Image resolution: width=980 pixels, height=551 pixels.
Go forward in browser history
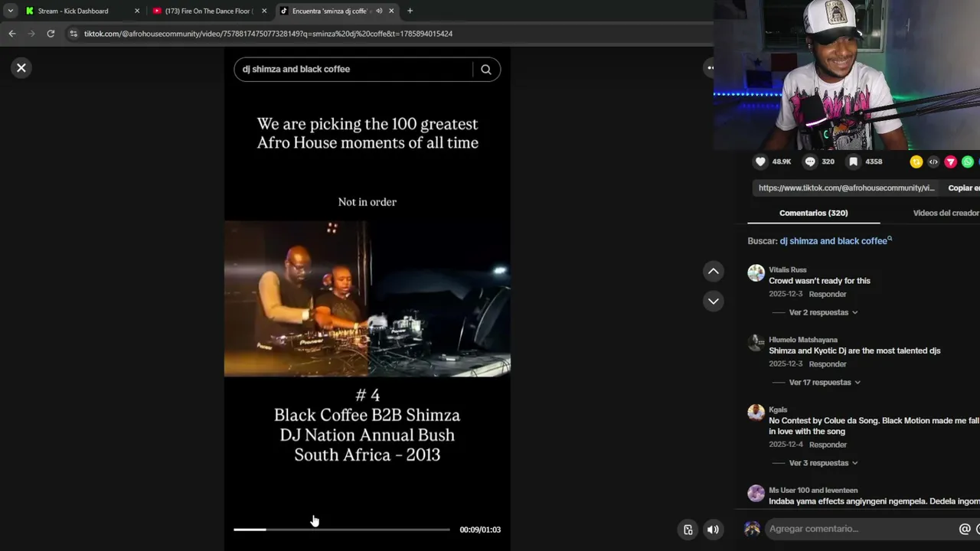coord(31,34)
